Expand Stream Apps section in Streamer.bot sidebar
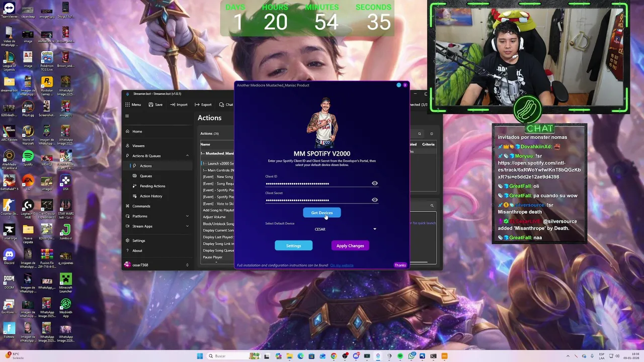 [187, 226]
